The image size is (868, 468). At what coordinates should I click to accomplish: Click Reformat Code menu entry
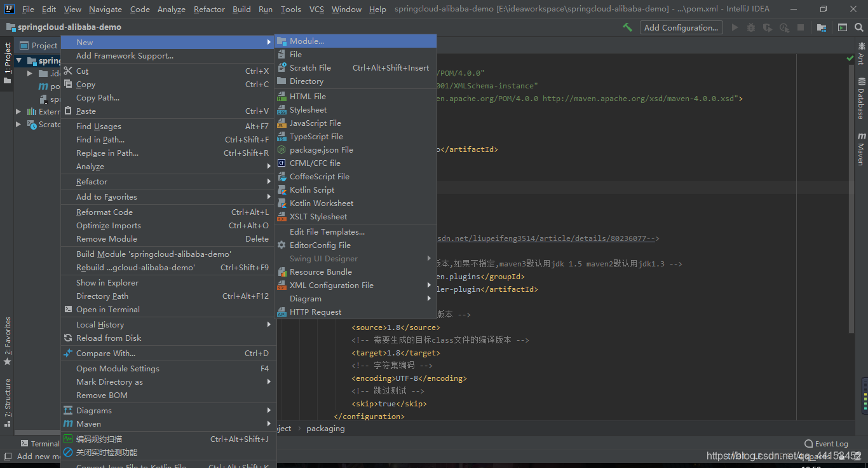tap(168, 212)
